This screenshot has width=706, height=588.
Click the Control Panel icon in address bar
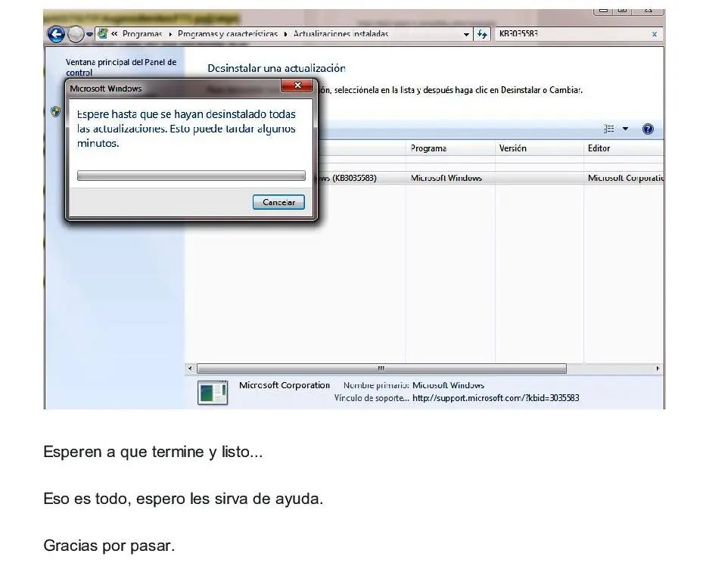point(103,34)
